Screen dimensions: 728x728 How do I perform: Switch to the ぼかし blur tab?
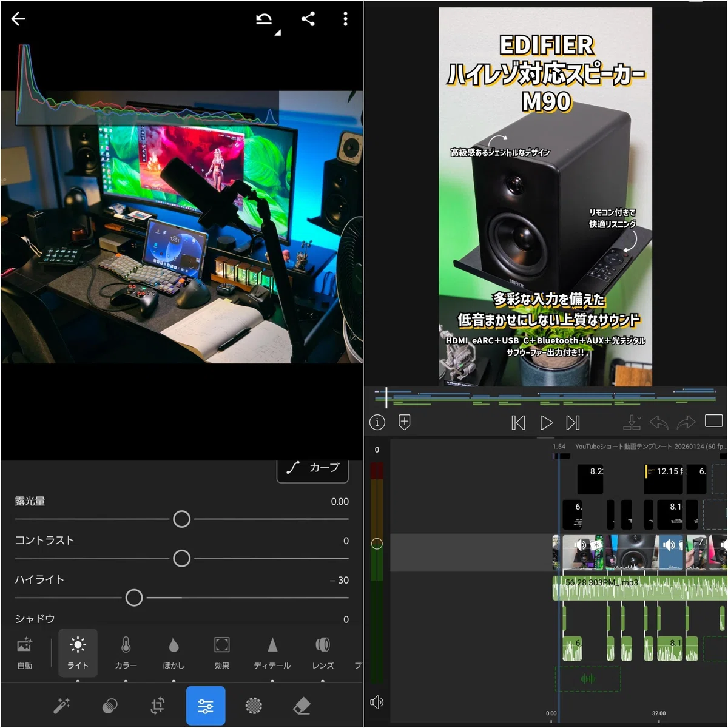174,653
